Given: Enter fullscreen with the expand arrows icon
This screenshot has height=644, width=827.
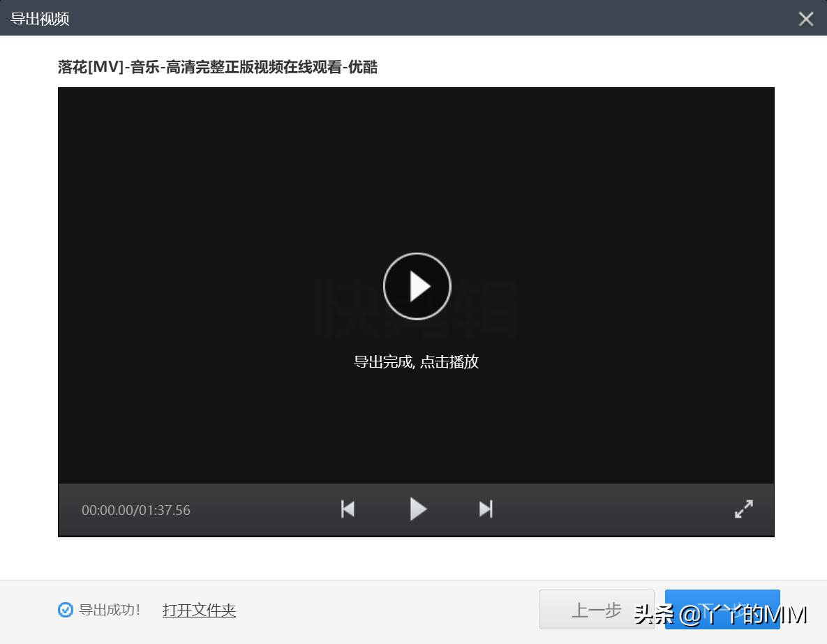Looking at the screenshot, I should coord(743,509).
